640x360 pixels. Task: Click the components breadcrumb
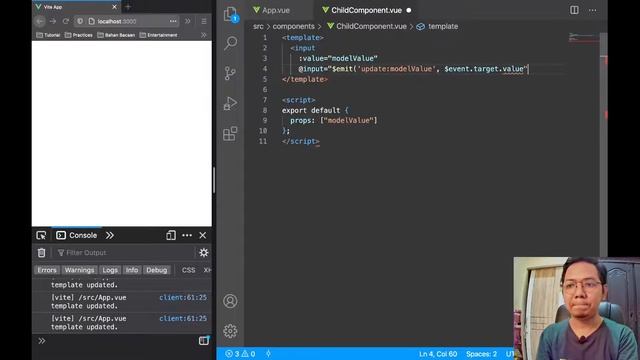(x=293, y=27)
